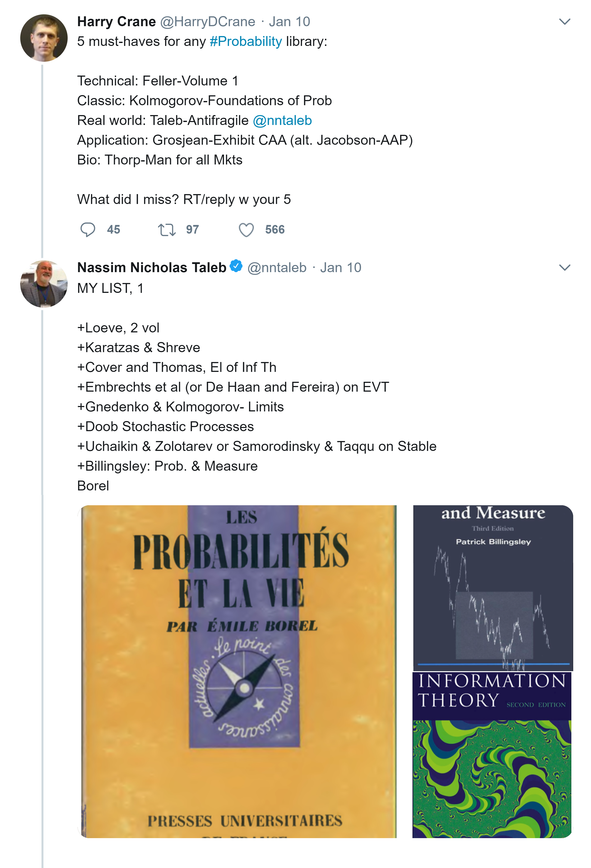Click the @nntaleb handle beside Taleb's name

pos(277,267)
